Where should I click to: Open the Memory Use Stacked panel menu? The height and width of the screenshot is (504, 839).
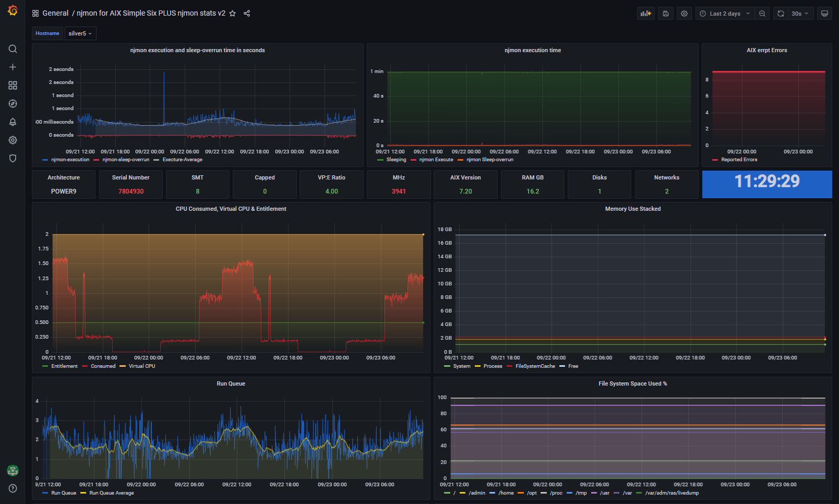[x=632, y=209]
